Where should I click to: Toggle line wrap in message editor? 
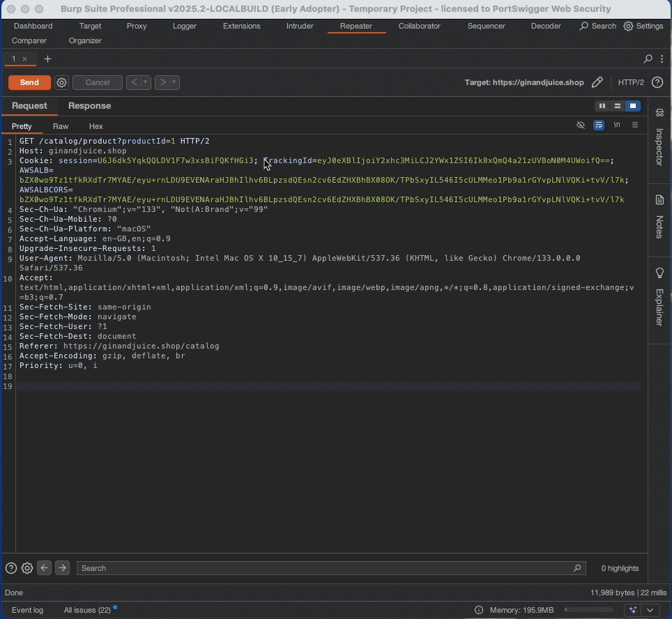click(599, 125)
